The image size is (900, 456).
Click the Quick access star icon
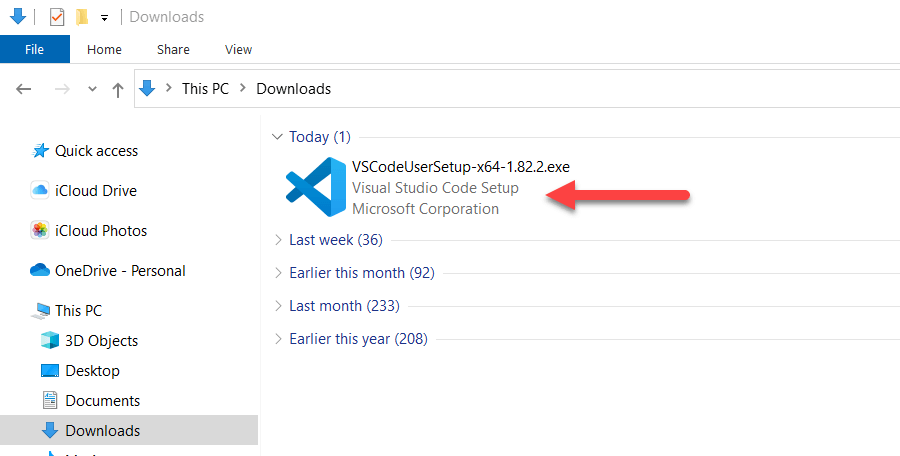[x=41, y=151]
